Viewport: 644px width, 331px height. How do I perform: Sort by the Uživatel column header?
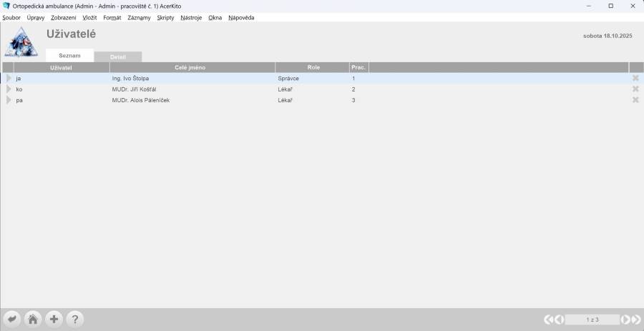point(61,67)
